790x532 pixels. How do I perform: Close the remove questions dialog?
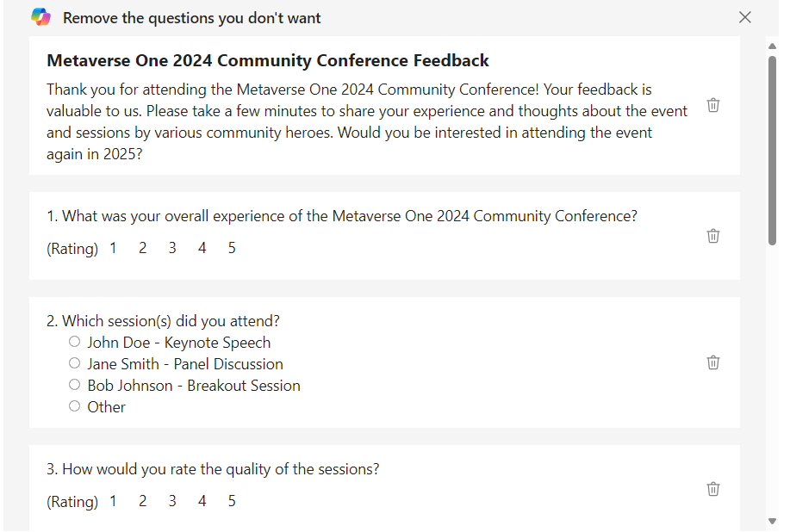[x=745, y=17]
